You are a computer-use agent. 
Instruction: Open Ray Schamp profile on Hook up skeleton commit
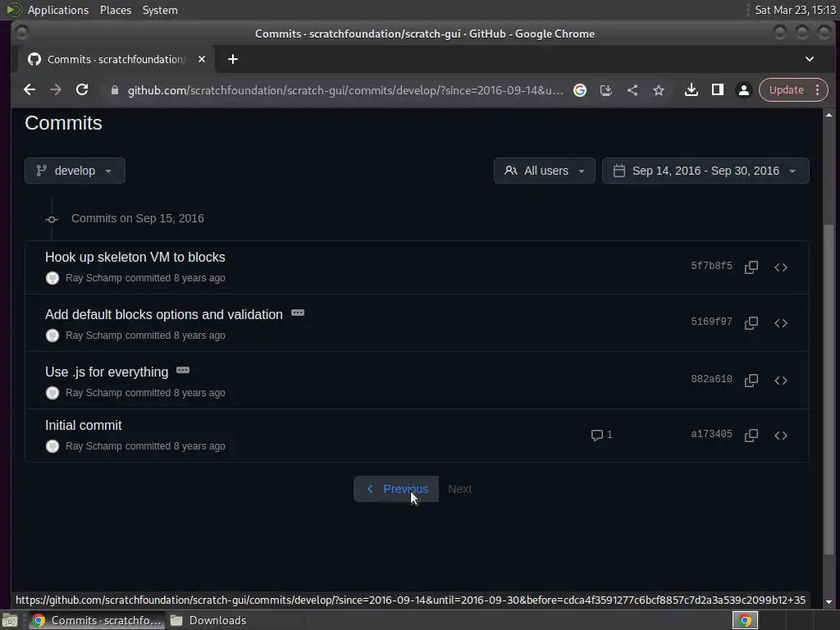point(94,278)
